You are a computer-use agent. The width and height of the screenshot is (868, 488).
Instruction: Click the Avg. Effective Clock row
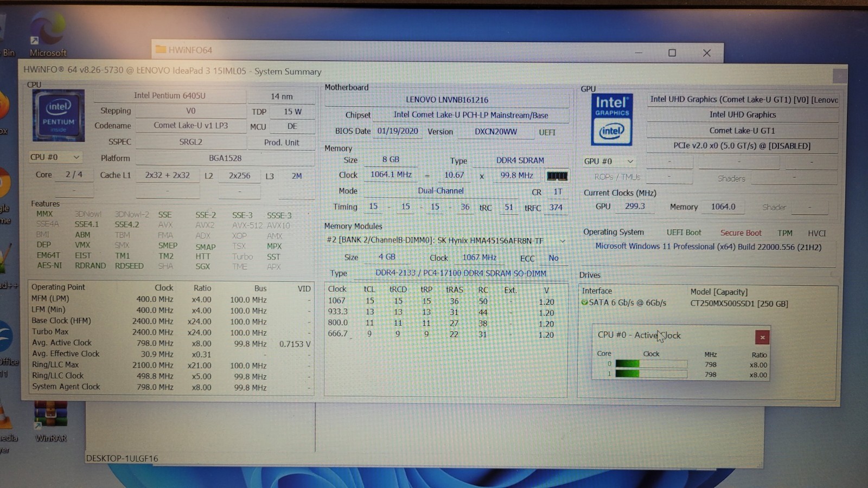(171, 354)
